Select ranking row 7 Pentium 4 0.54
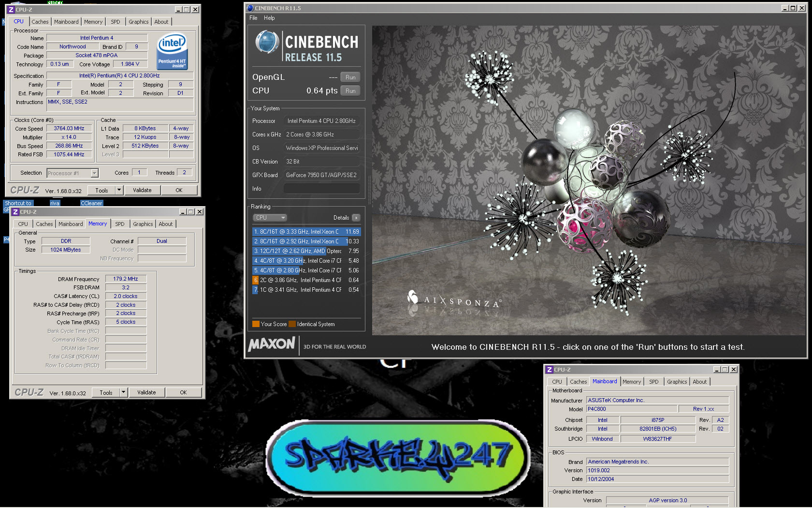This screenshot has height=508, width=812. [306, 290]
